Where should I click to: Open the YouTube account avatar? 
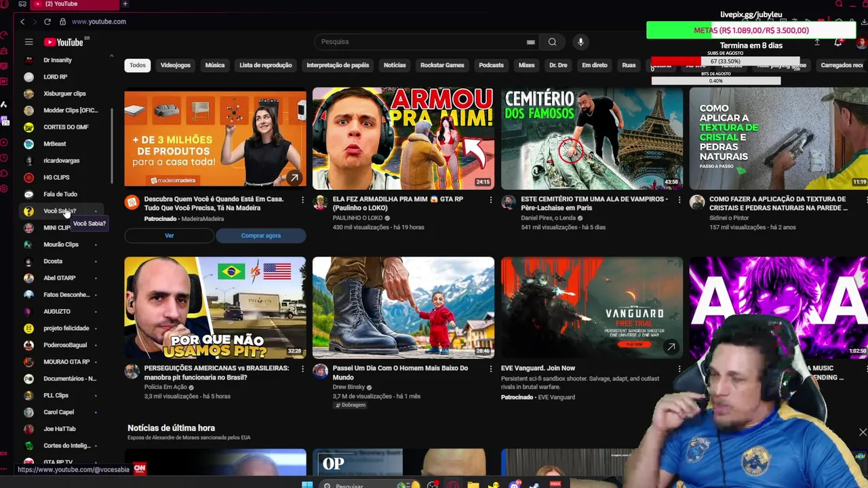pyautogui.click(x=861, y=42)
